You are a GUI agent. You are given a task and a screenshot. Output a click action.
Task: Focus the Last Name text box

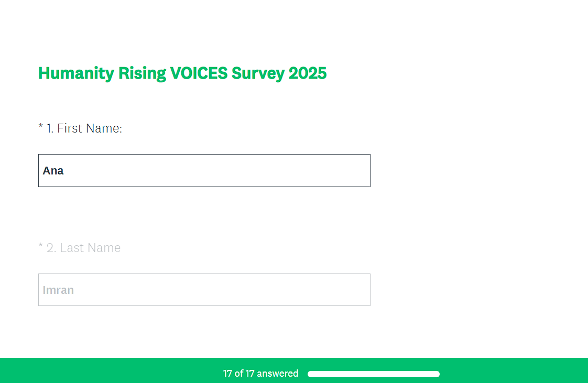(x=204, y=290)
